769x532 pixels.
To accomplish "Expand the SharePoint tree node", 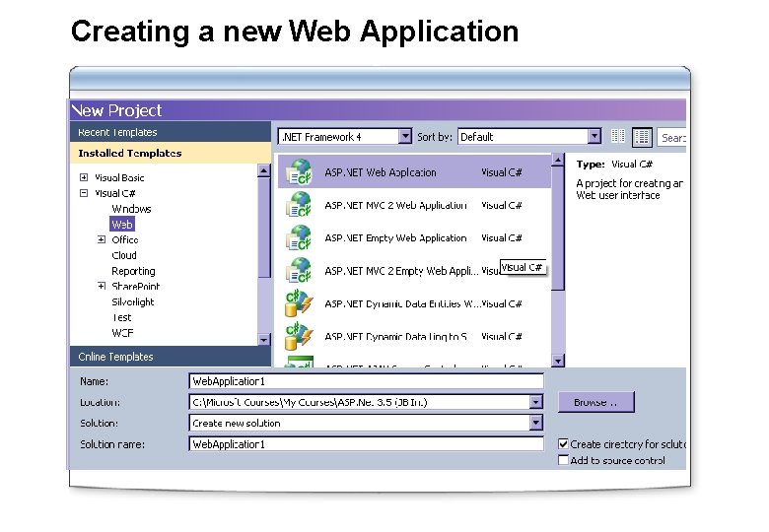I will (101, 286).
